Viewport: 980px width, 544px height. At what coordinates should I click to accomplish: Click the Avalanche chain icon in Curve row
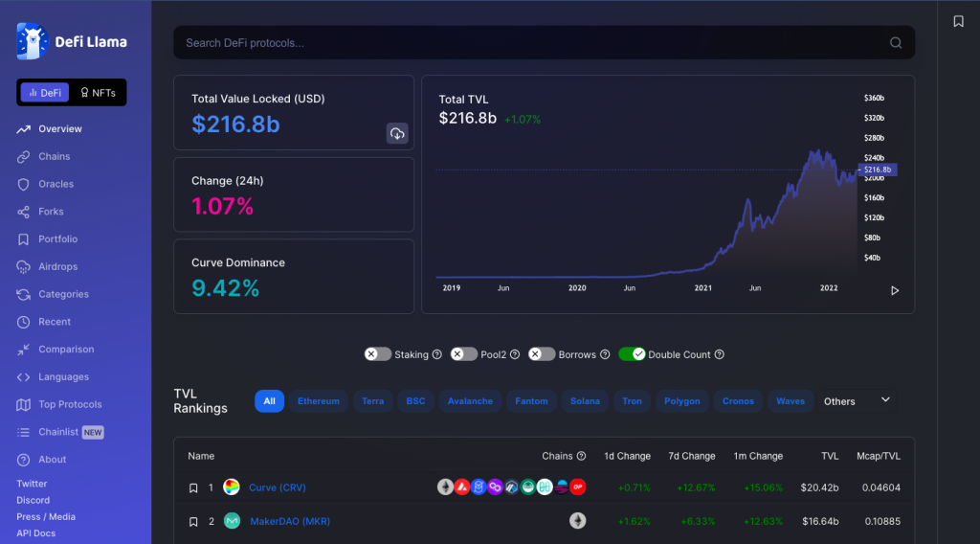[x=462, y=487]
